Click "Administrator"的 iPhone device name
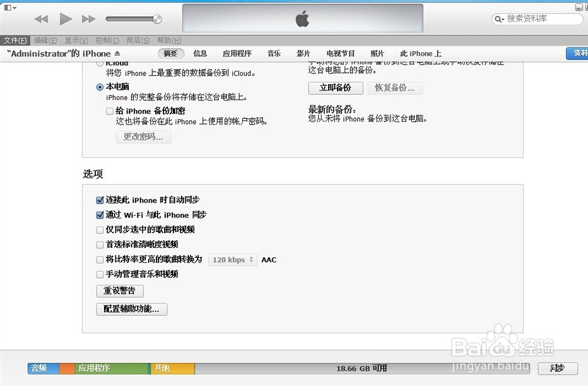 tap(59, 53)
